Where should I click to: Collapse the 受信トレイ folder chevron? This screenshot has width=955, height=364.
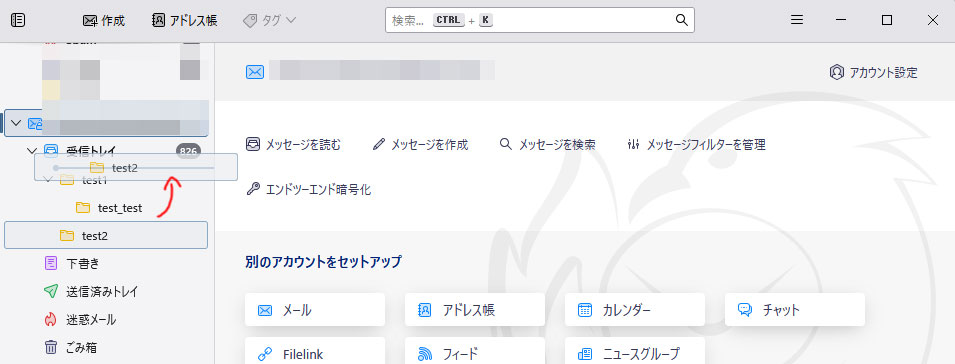(32, 150)
